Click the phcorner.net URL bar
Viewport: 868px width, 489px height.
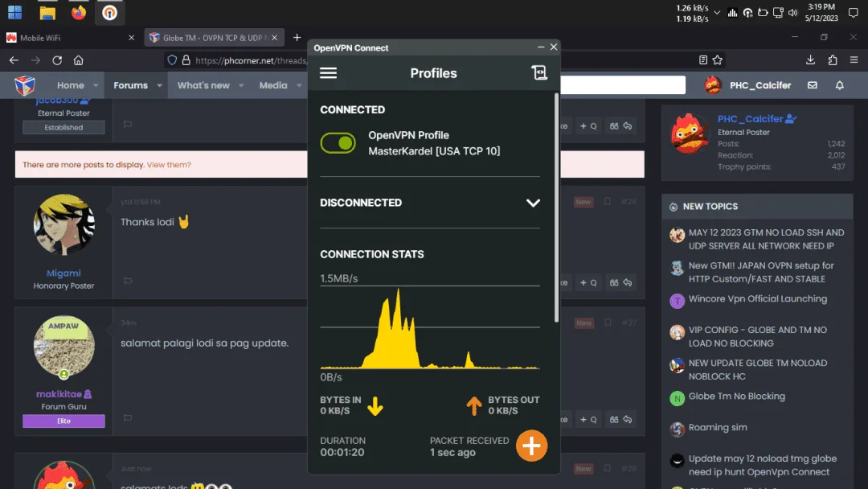tap(251, 60)
